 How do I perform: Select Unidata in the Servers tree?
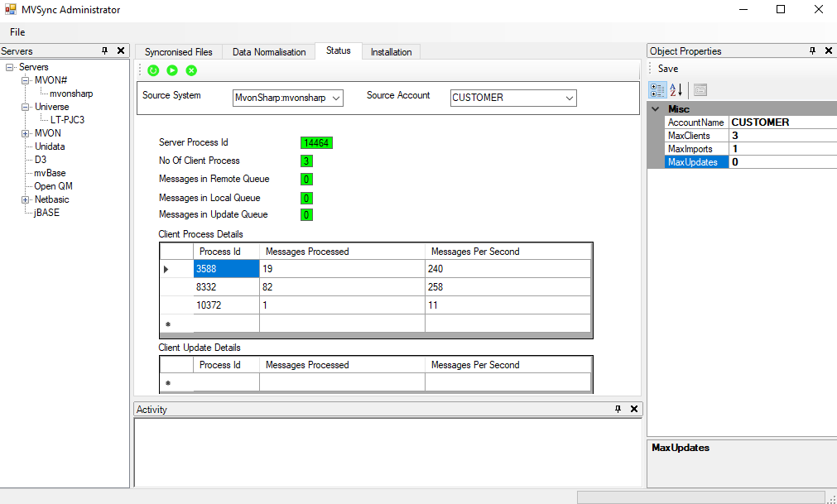click(x=50, y=146)
